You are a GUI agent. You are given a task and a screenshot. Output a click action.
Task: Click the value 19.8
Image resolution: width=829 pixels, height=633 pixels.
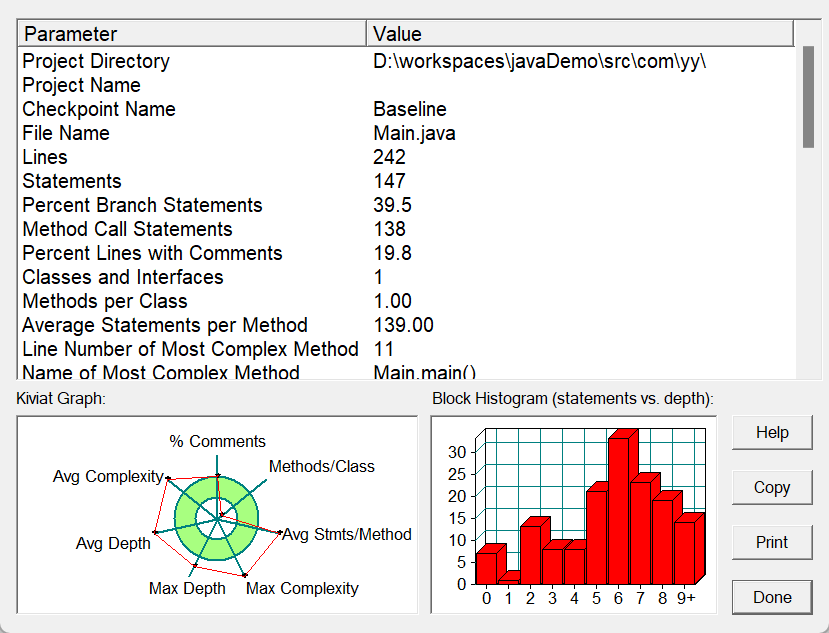(x=392, y=253)
